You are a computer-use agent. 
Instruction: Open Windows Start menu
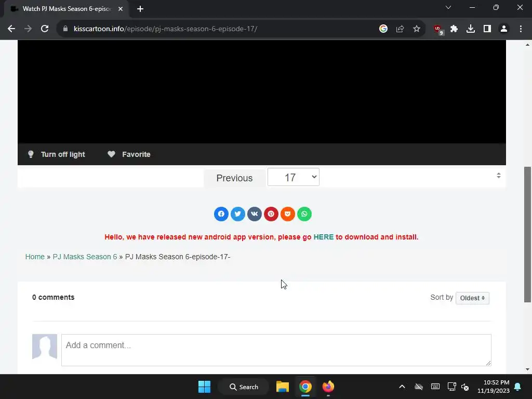click(204, 387)
